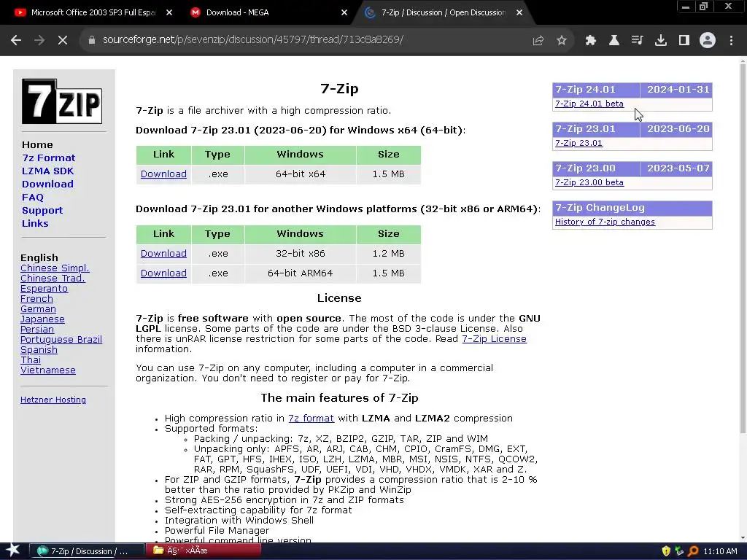Click the yellow shield tray icon
This screenshot has width=747, height=560.
[666, 551]
